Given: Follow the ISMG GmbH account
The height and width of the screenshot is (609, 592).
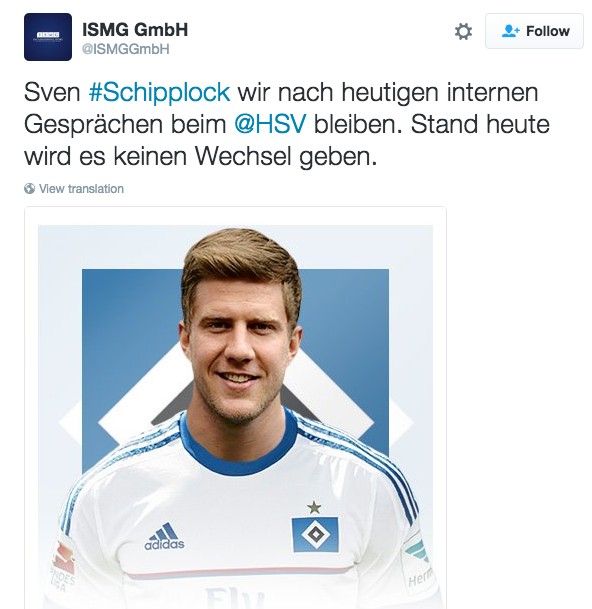Looking at the screenshot, I should click(x=534, y=31).
